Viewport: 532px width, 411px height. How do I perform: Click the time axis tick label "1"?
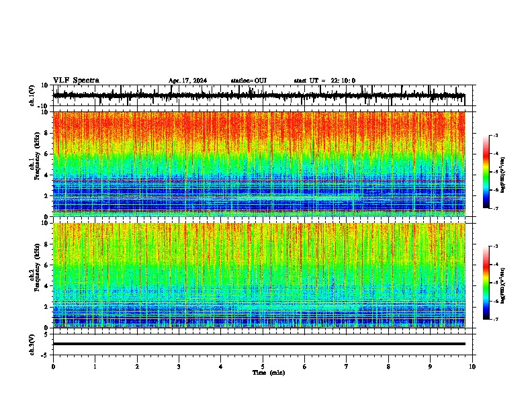pos(95,367)
